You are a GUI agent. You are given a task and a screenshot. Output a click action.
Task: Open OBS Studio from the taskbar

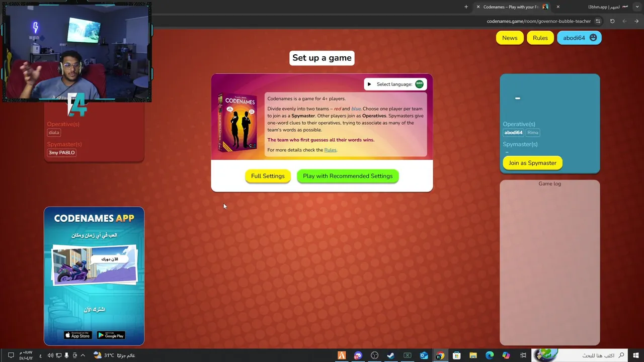click(x=374, y=355)
